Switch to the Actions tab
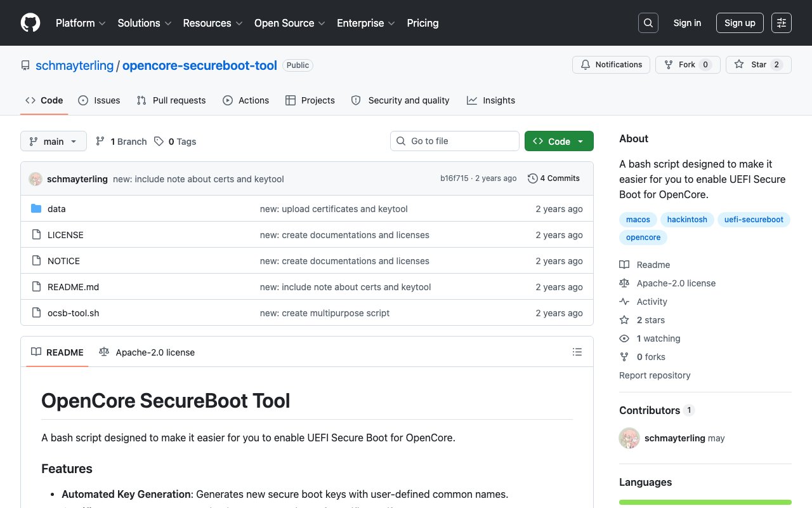Screen dimensions: 812x508 pos(246,100)
